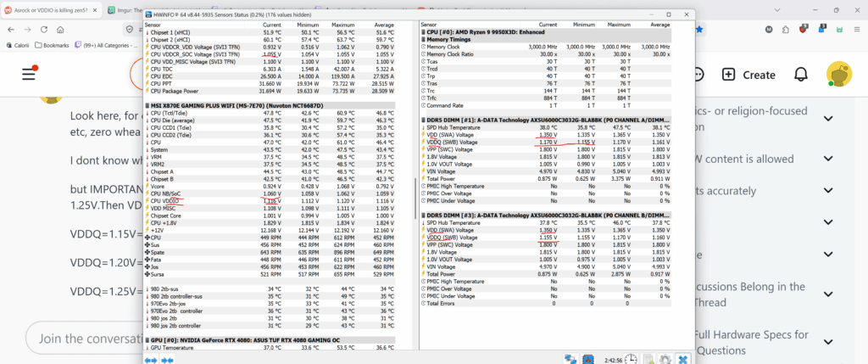Reset HWiNFO elapsed time clock icon

coord(631,359)
